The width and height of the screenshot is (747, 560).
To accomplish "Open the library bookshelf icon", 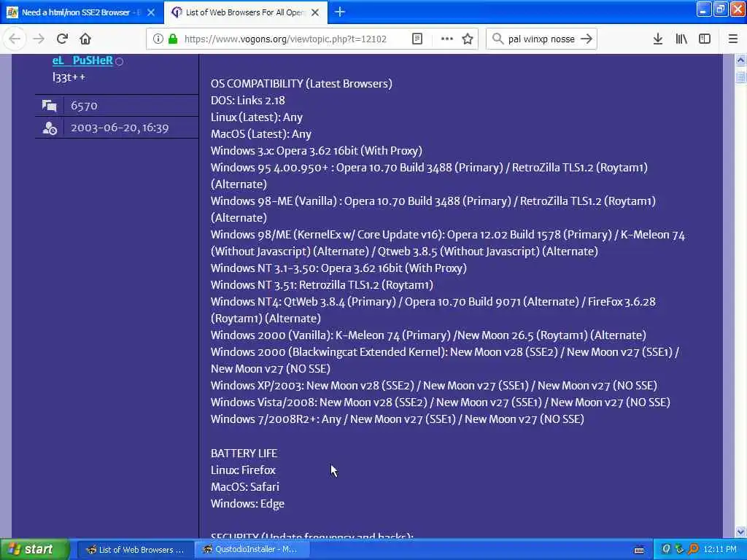I will click(681, 39).
